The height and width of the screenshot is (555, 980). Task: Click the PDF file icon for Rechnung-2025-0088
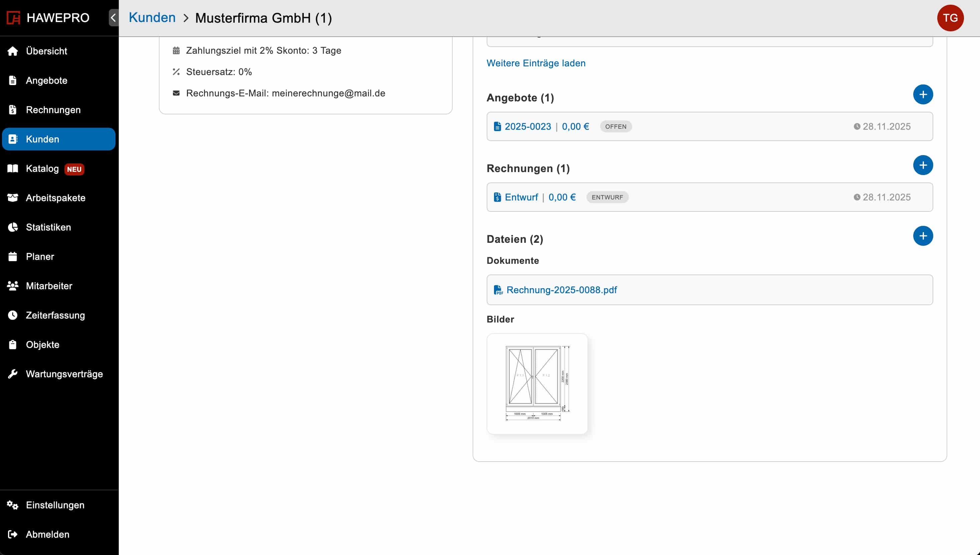[x=498, y=290]
